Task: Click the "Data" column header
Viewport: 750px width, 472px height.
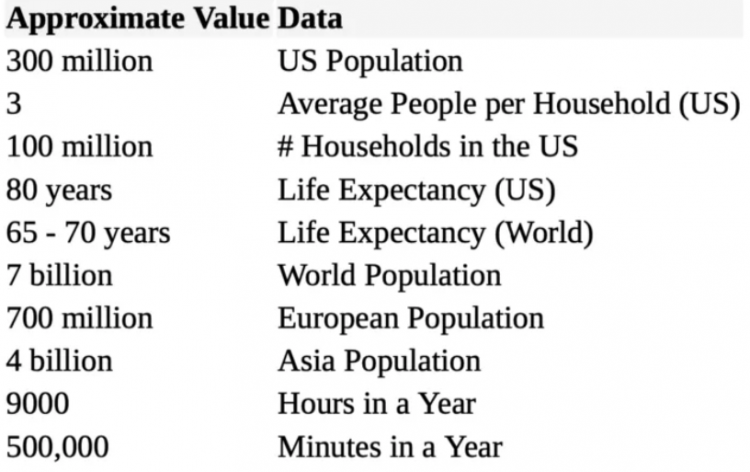Action: [x=310, y=18]
